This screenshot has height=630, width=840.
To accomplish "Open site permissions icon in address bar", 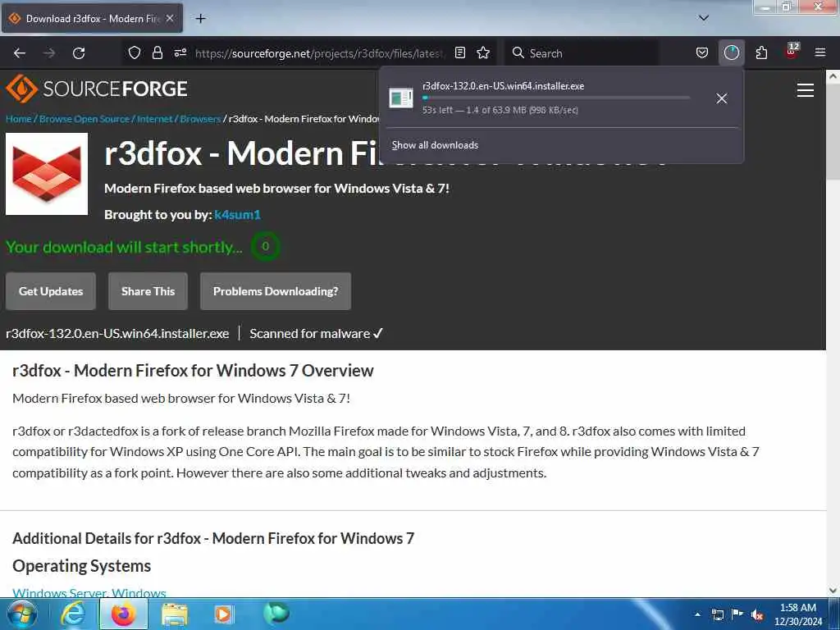I will 180,52.
